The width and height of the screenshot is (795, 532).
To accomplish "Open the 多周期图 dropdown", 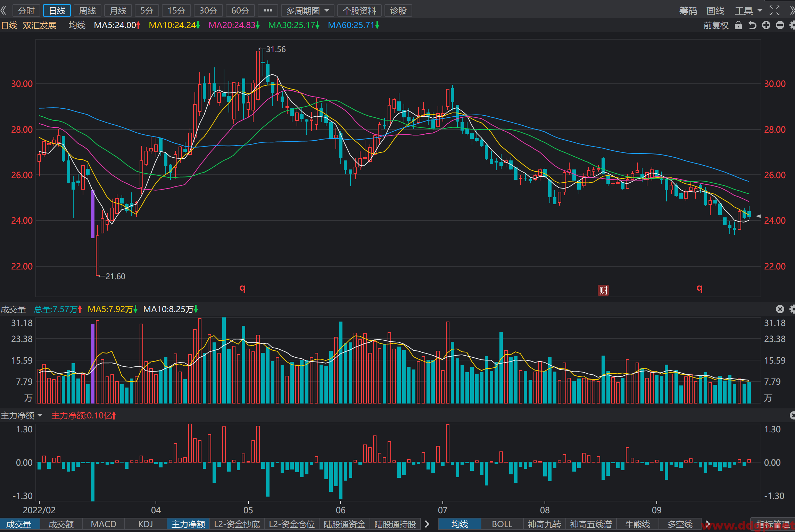I will (x=307, y=11).
